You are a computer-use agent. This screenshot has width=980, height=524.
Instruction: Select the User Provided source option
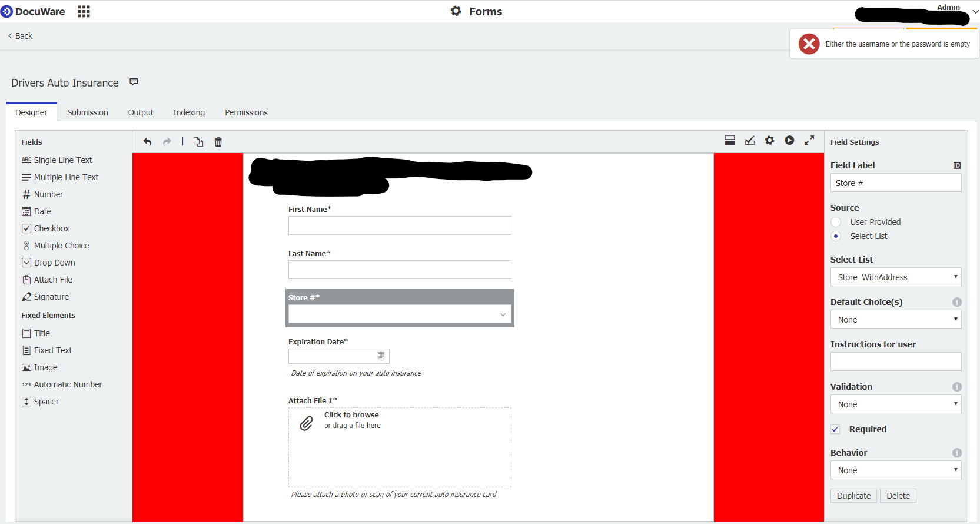836,222
